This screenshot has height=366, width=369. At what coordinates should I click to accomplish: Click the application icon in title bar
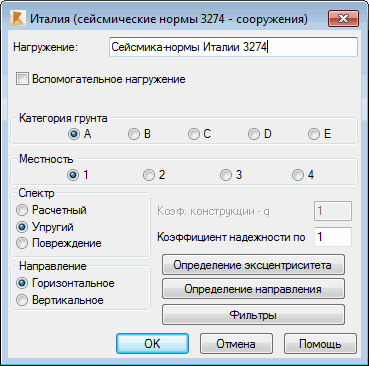(18, 19)
